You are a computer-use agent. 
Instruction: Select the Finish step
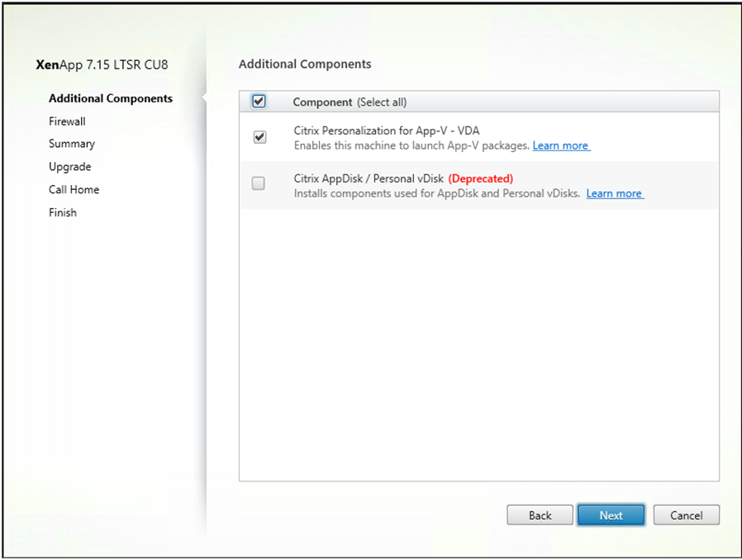pos(63,213)
